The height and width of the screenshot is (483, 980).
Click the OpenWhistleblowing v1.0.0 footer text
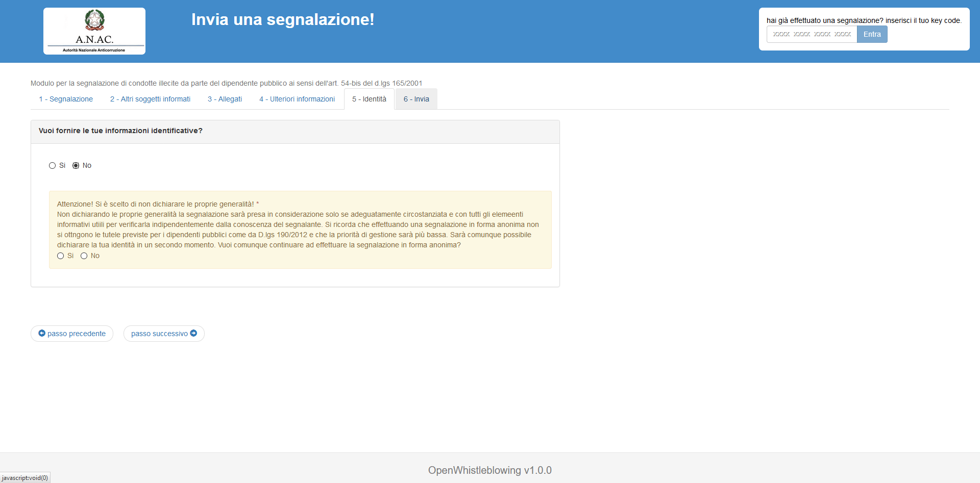(489, 470)
